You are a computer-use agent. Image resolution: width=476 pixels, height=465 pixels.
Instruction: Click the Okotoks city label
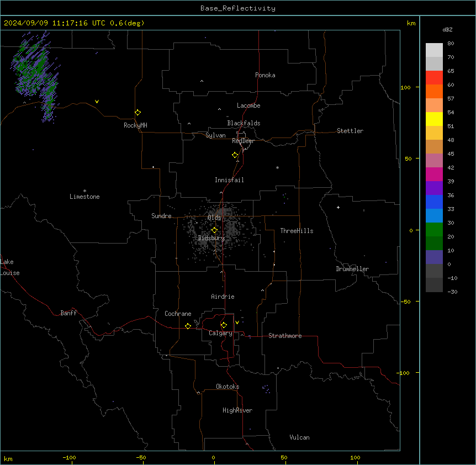coord(228,387)
